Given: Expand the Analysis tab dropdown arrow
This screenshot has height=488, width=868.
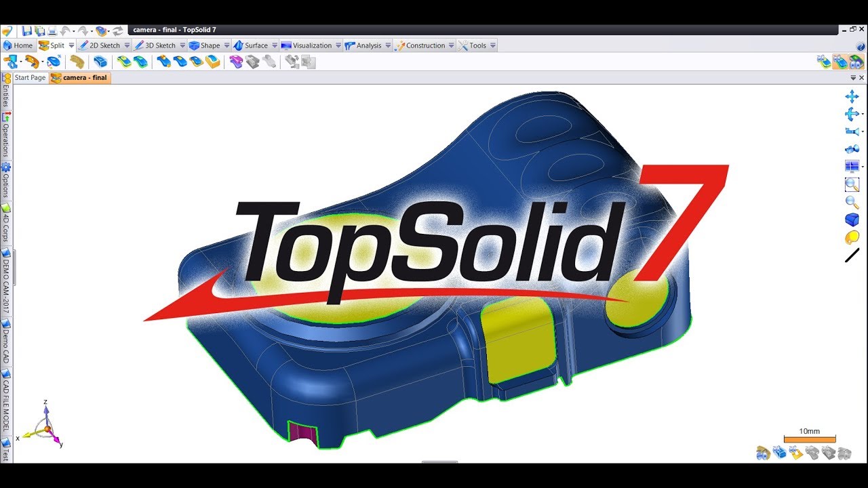Looking at the screenshot, I should [388, 45].
